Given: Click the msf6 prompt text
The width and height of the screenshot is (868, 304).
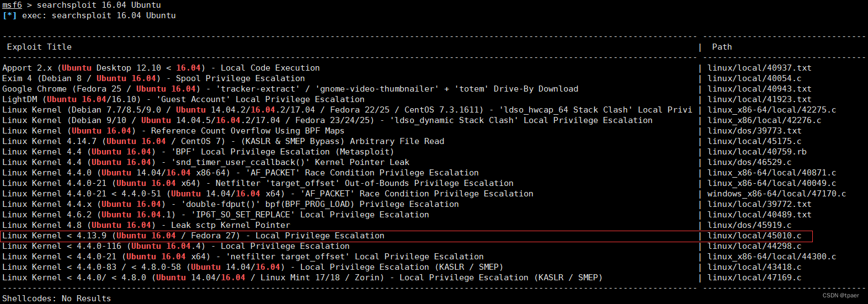Looking at the screenshot, I should (12, 5).
